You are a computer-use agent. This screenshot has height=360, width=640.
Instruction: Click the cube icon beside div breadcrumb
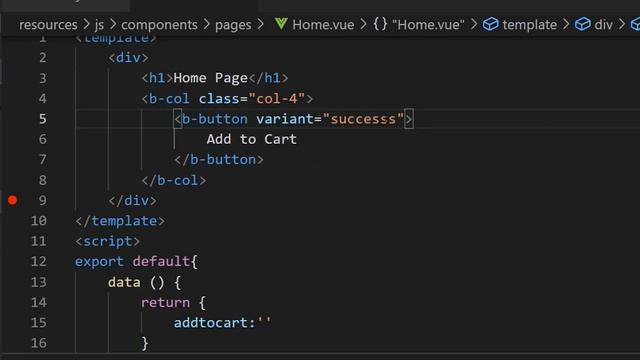click(582, 24)
